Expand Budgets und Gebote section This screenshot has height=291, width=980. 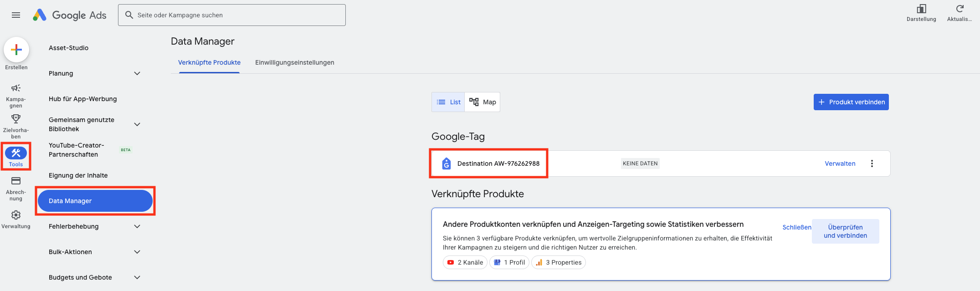(x=137, y=277)
